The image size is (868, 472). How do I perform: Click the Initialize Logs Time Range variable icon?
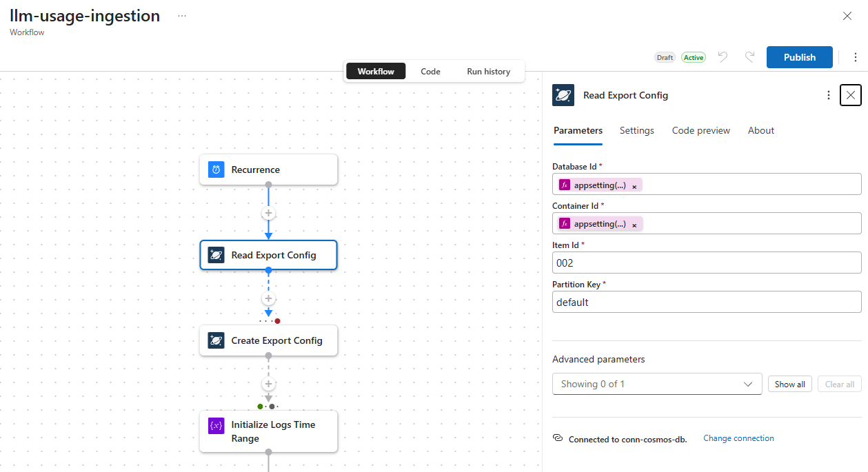(x=216, y=426)
